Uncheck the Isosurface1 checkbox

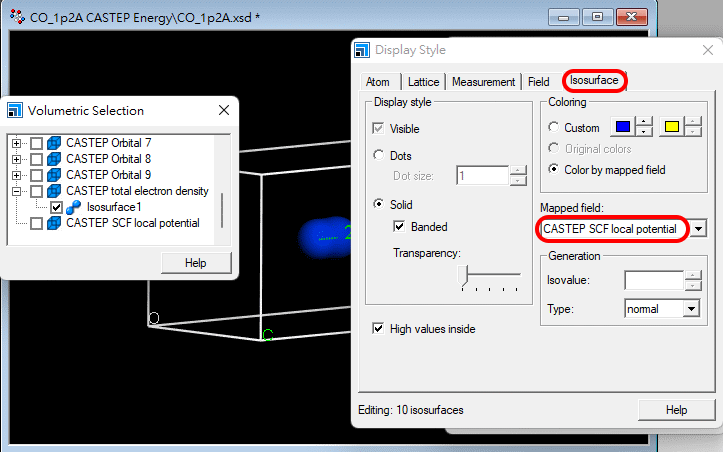click(56, 207)
